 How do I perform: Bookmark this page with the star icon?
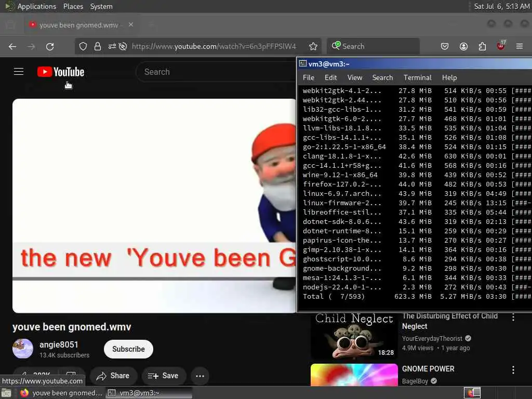pos(313,46)
